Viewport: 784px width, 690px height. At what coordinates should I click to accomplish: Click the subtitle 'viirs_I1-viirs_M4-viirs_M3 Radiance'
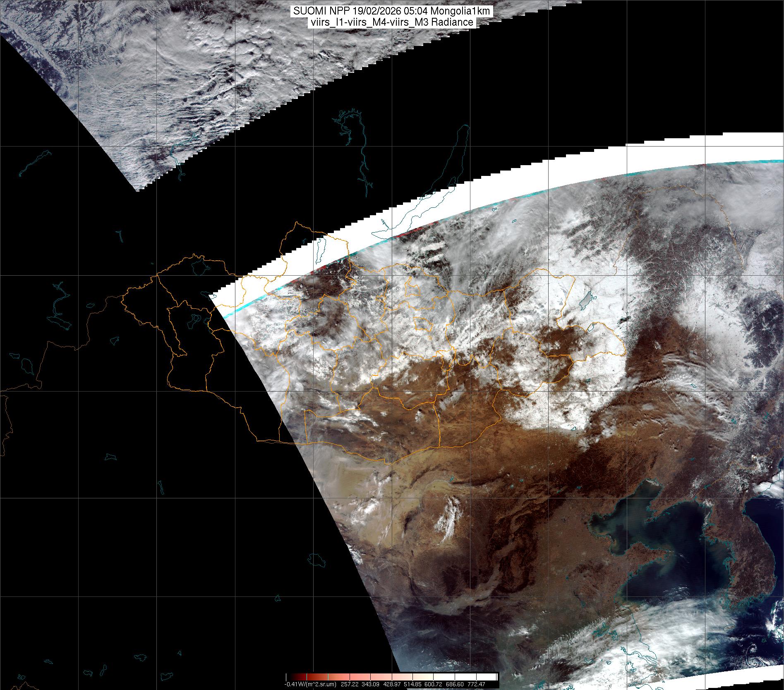(x=391, y=22)
